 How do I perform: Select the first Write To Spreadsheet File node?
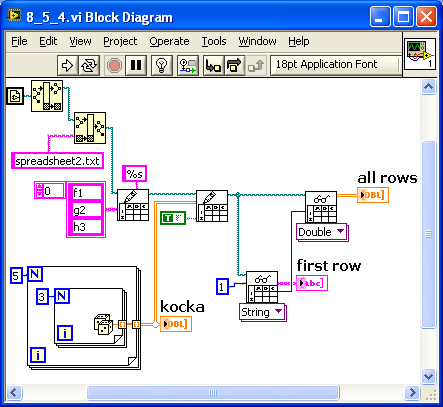click(x=133, y=205)
